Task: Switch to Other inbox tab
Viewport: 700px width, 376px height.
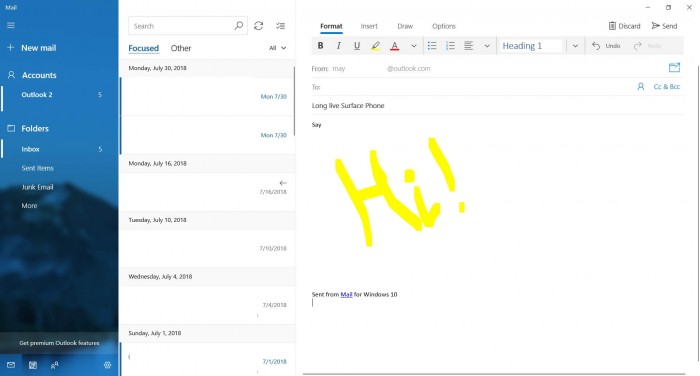Action: pos(181,48)
